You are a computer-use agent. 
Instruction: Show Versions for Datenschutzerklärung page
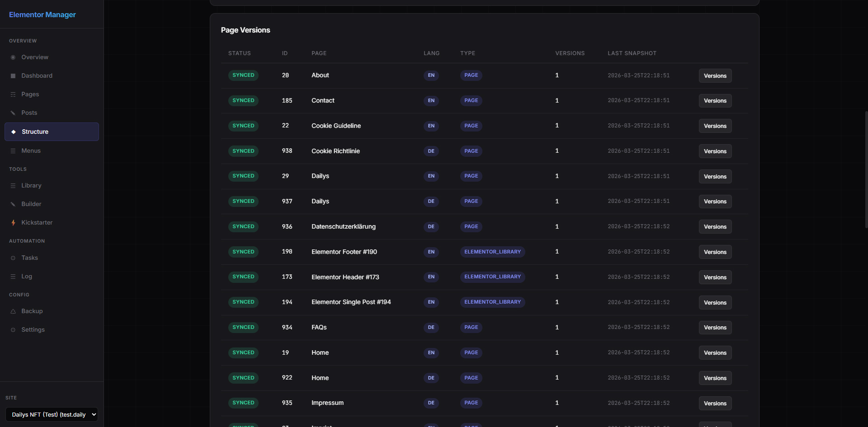point(715,227)
